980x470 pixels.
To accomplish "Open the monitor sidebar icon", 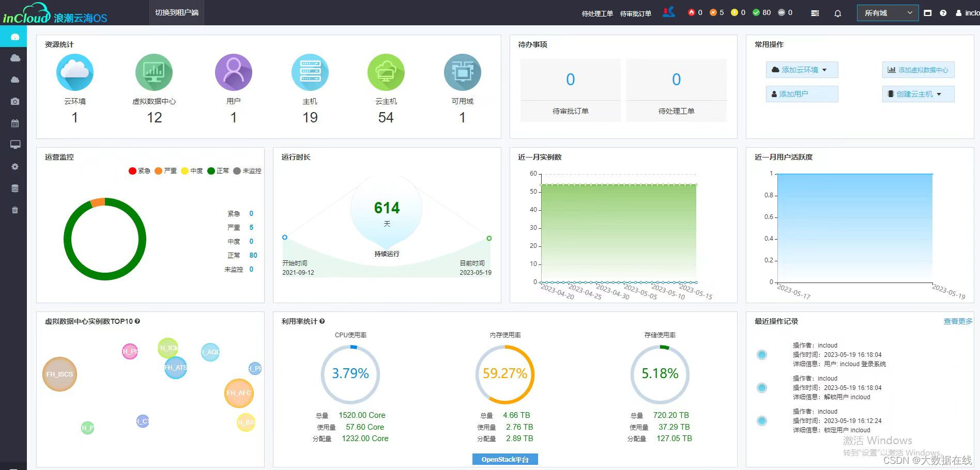I will pyautogui.click(x=15, y=145).
